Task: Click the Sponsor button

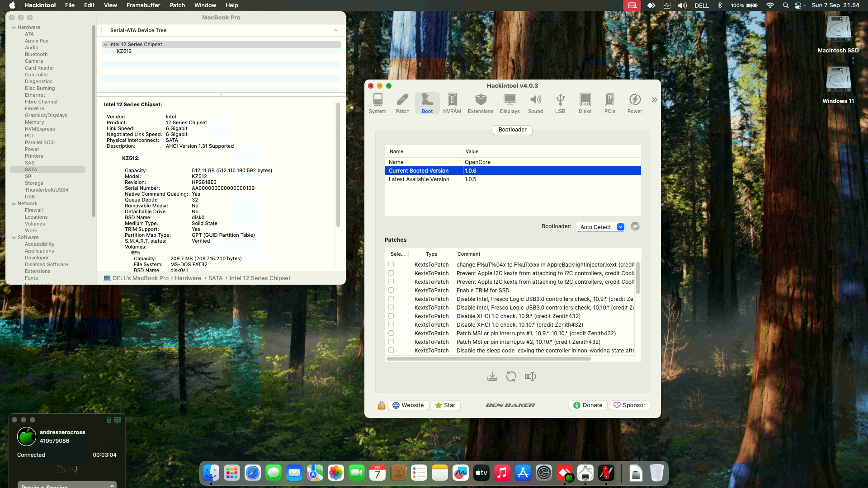Action: point(630,405)
